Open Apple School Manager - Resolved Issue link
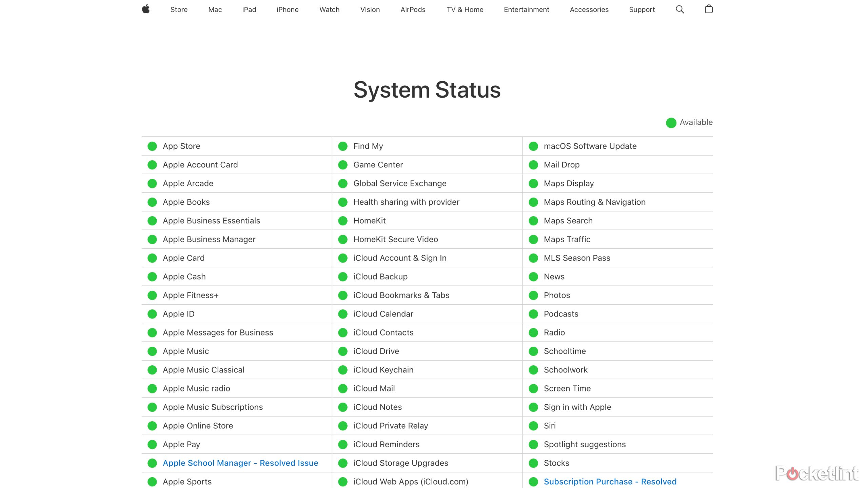Image resolution: width=868 pixels, height=488 pixels. click(x=240, y=463)
